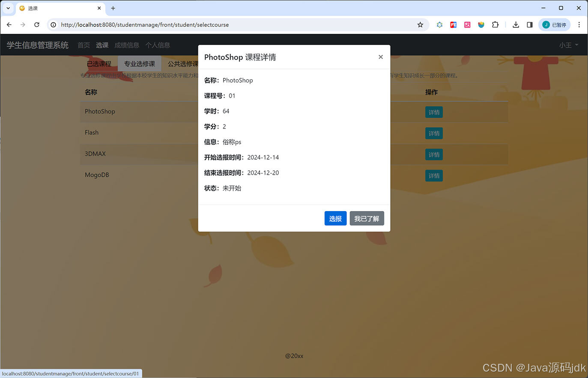Image resolution: width=588 pixels, height=378 pixels.
Task: Toggle the browser side panel icon
Action: pos(530,25)
